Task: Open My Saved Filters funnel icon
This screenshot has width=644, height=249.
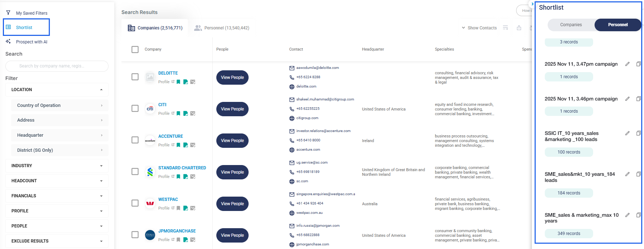Action: [x=8, y=13]
